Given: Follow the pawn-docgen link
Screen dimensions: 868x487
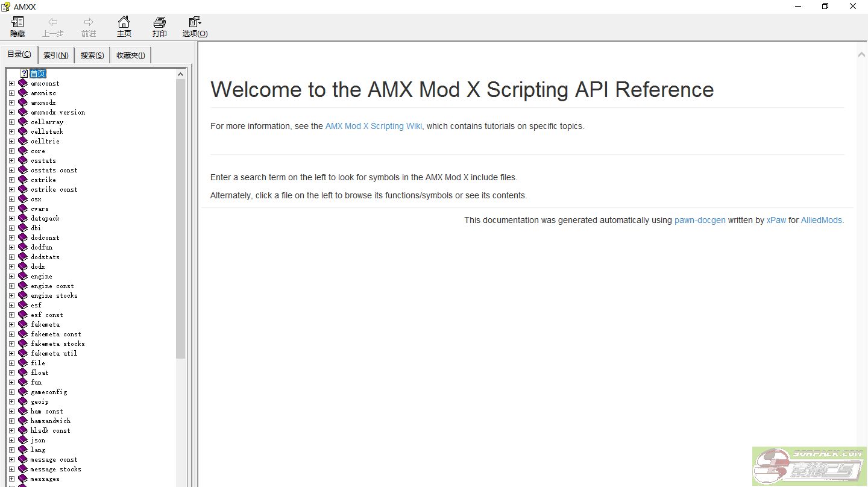Looking at the screenshot, I should click(x=699, y=220).
